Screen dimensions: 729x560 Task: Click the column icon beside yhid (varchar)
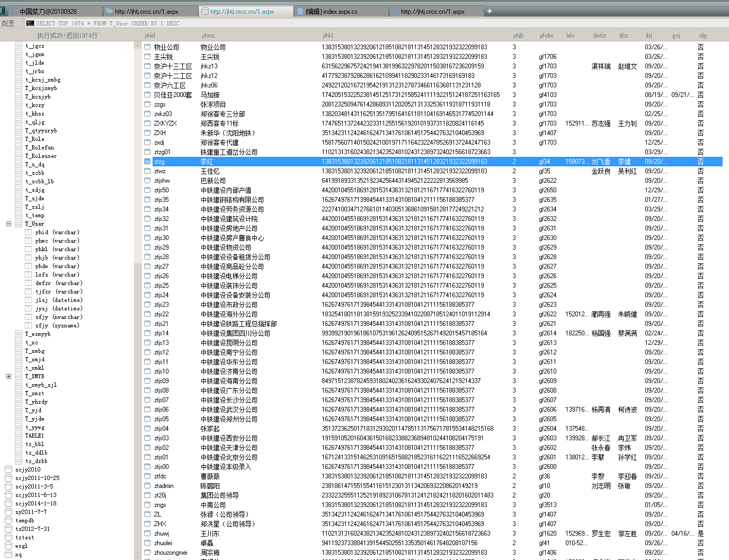pyautogui.click(x=29, y=233)
